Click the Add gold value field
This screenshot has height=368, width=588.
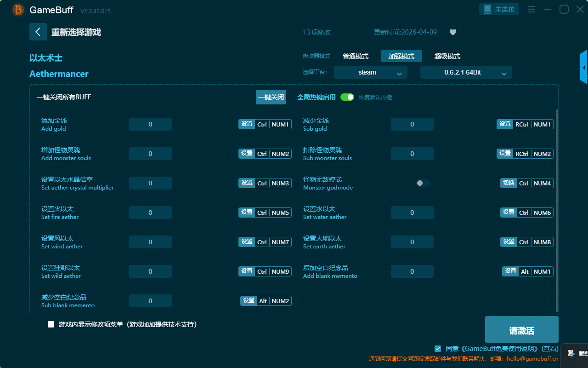coord(150,124)
